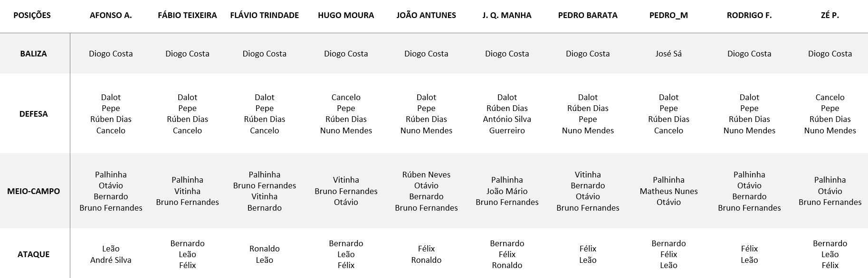Click the J. Q. MANHA header
This screenshot has height=278, width=868.
(x=507, y=15)
